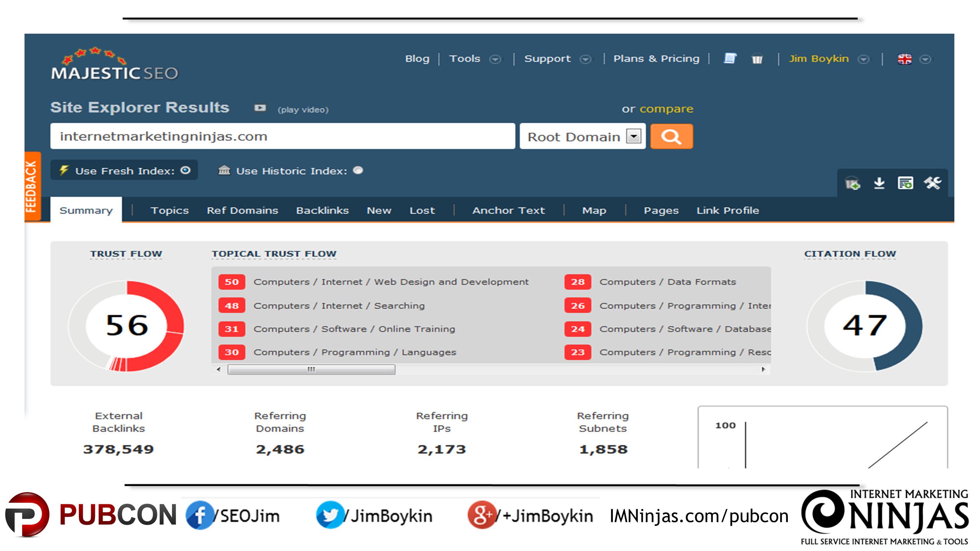Click the topical trust flow scrollbar thumb
This screenshot has height=551, width=980.
[x=311, y=369]
